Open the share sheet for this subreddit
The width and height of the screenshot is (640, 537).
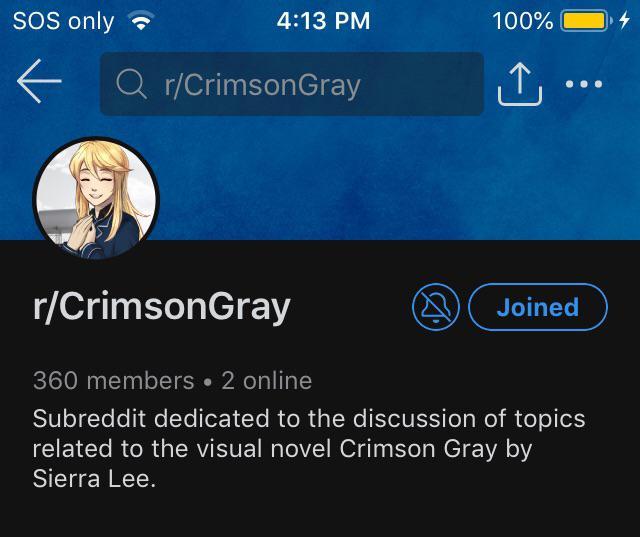point(520,84)
